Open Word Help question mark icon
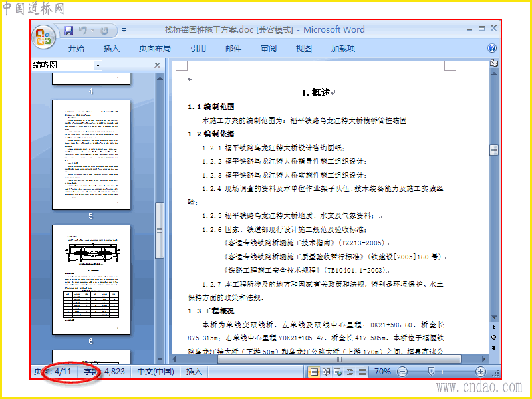The height and width of the screenshot is (399, 532). click(x=492, y=48)
